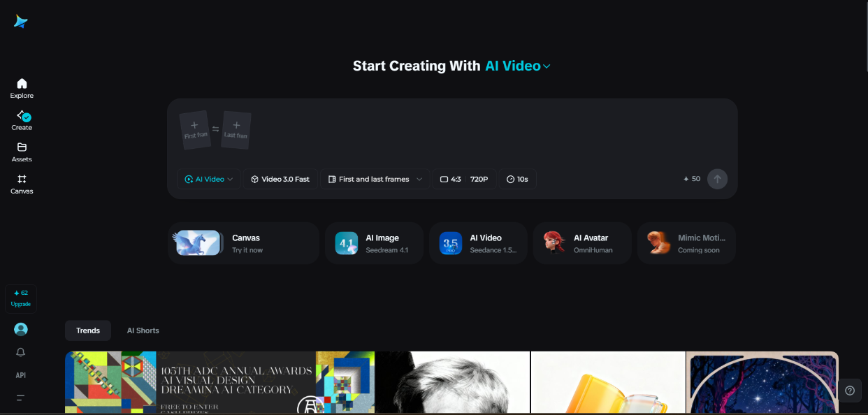Viewport: 868px width, 415px height.
Task: Open the user profile avatar
Action: click(21, 329)
